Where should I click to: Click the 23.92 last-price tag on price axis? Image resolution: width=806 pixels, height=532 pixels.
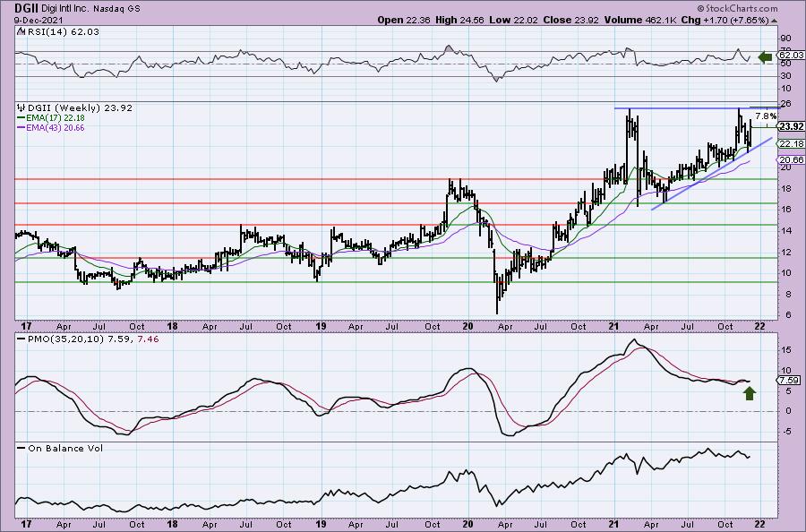click(x=791, y=126)
